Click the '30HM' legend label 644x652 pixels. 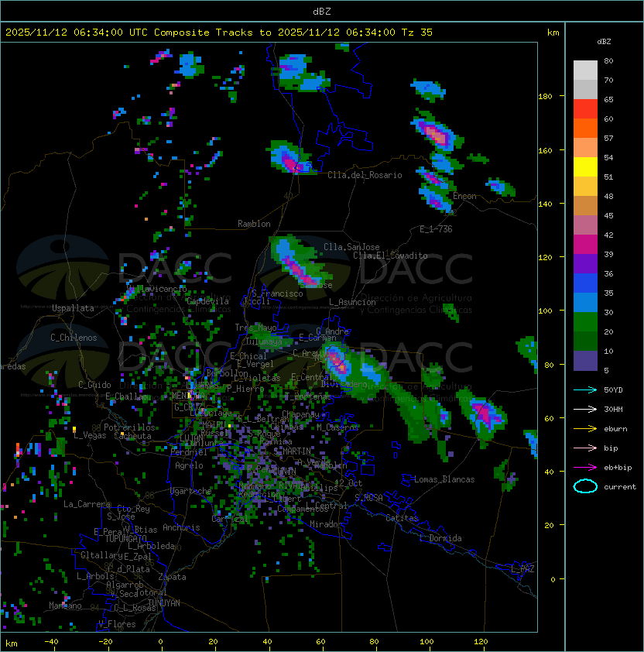tap(613, 409)
